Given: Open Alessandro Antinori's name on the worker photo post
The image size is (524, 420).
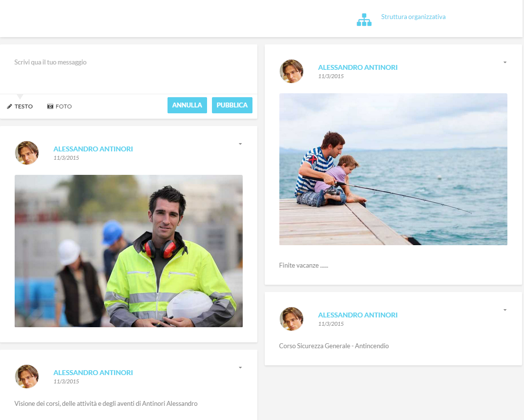Looking at the screenshot, I should pos(93,149).
